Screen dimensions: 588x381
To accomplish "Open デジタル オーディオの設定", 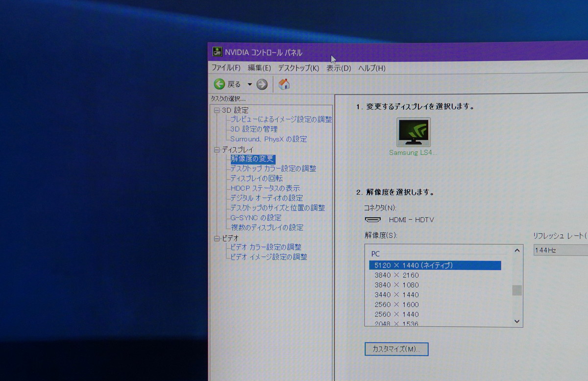I will coord(267,198).
